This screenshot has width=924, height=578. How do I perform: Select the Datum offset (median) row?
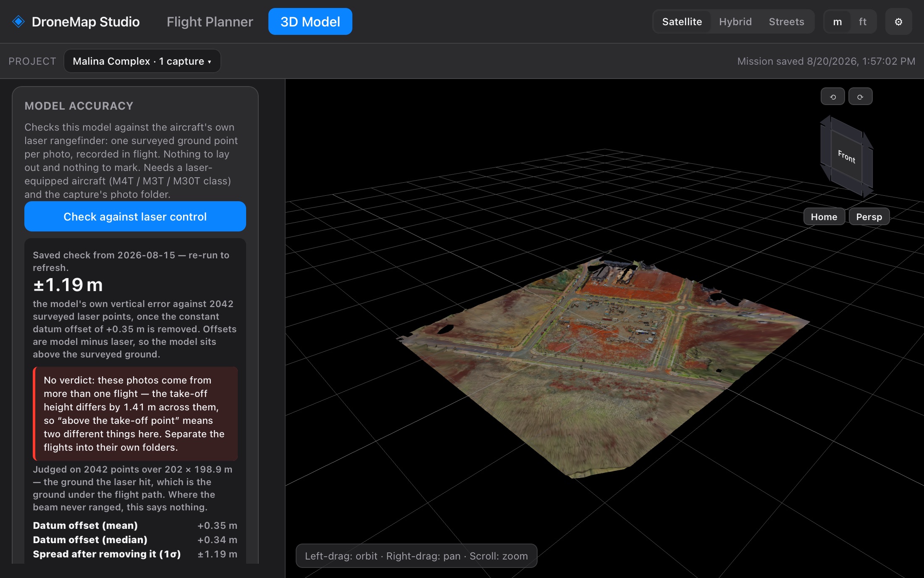coord(135,540)
